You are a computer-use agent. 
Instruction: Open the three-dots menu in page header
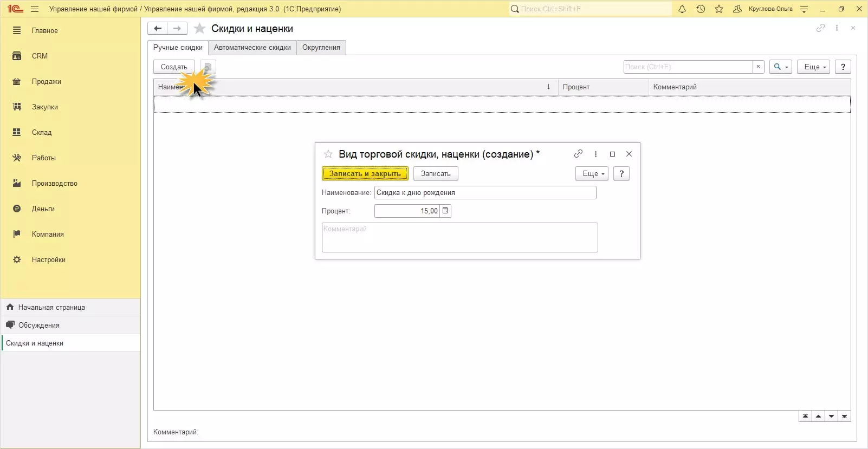click(x=837, y=28)
